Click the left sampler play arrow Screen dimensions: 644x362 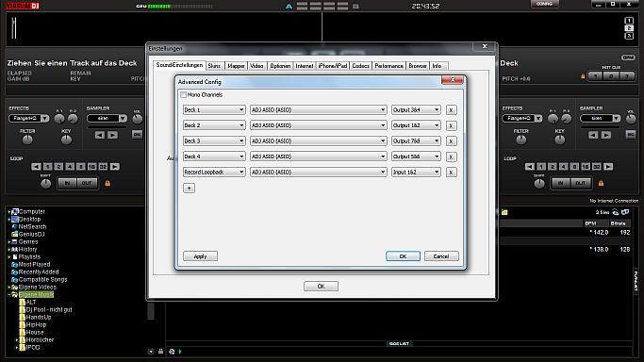(x=112, y=135)
